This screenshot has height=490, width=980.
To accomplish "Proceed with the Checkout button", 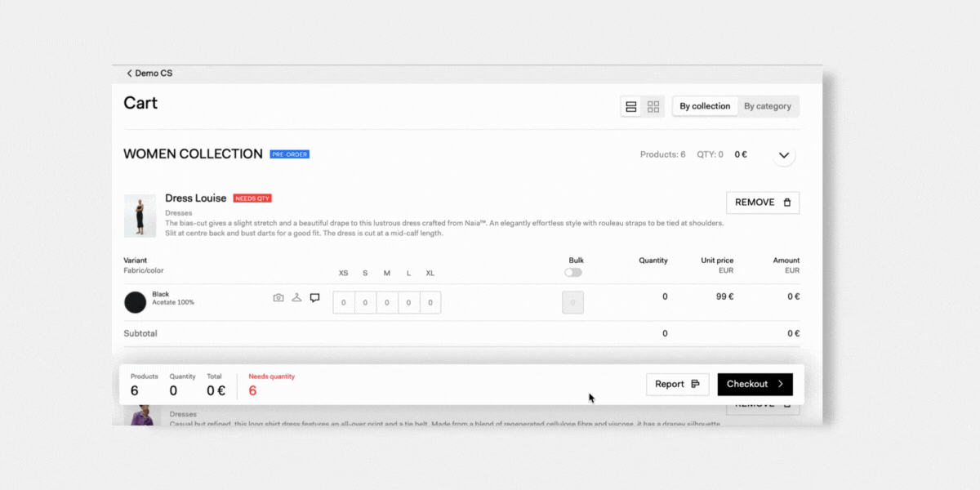I will [x=755, y=384].
